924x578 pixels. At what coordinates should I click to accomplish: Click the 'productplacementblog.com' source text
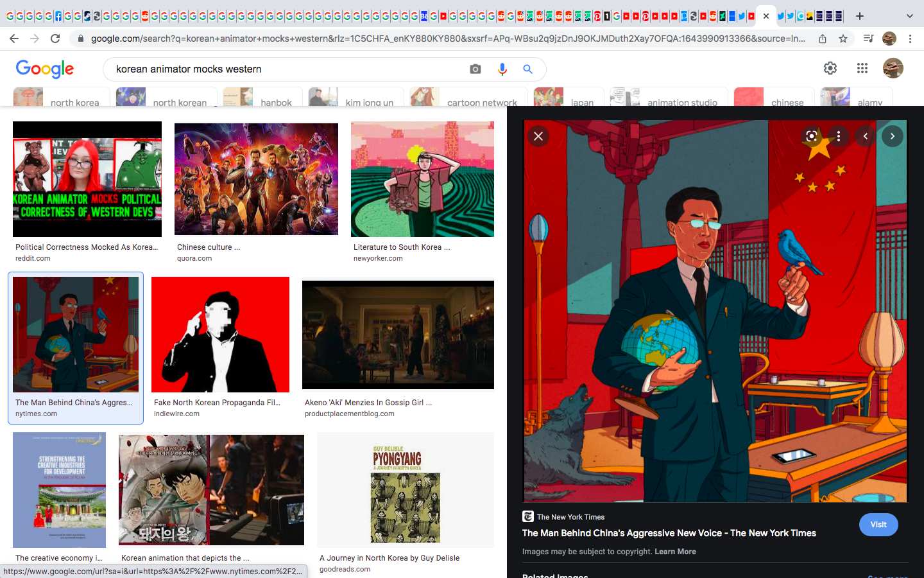[x=350, y=414]
